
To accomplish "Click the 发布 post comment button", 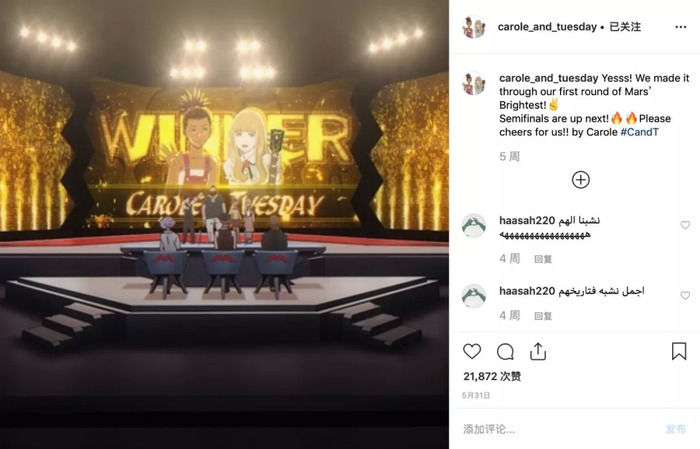I will (x=675, y=429).
